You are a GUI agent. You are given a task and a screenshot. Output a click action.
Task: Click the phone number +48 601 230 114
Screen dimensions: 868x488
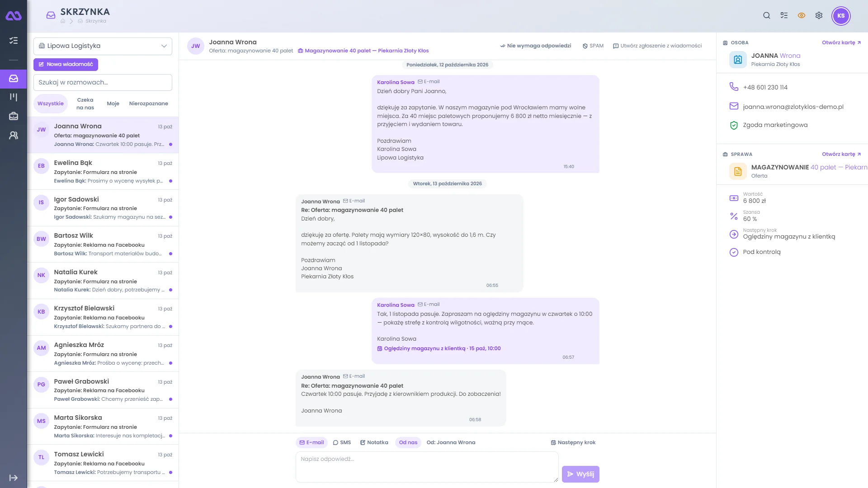click(765, 87)
